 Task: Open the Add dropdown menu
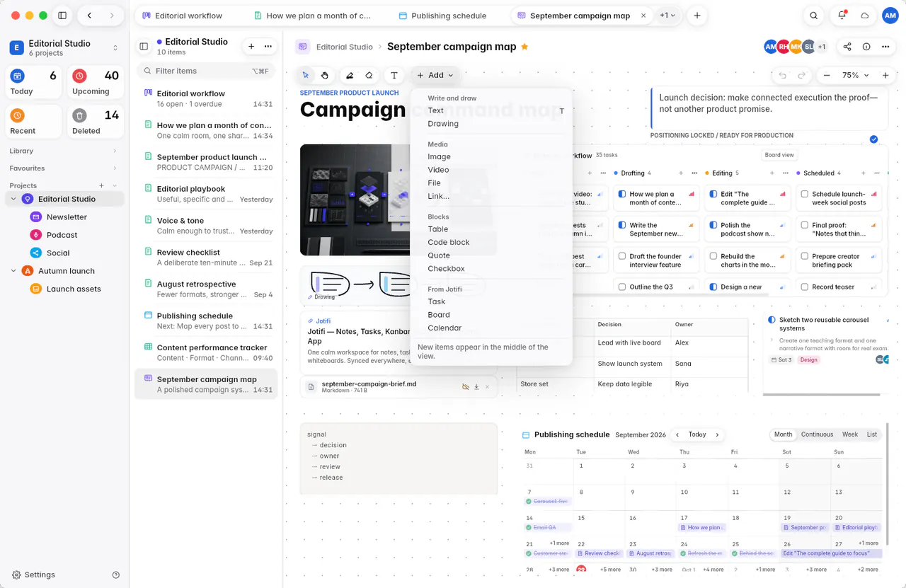(435, 75)
